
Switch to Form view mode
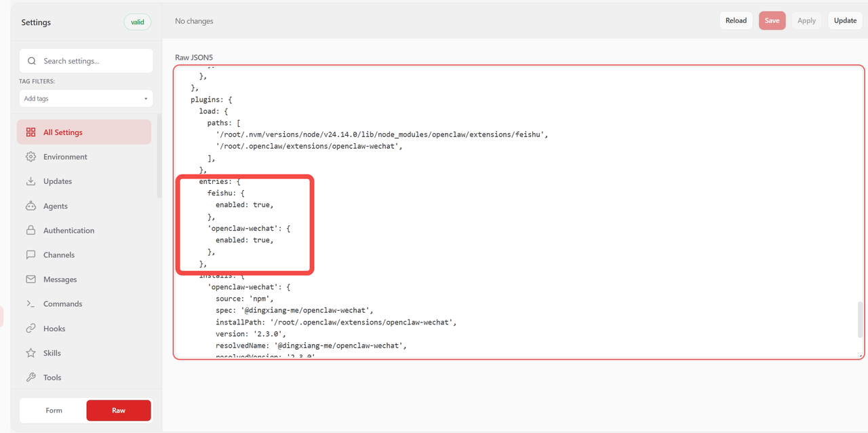(54, 411)
